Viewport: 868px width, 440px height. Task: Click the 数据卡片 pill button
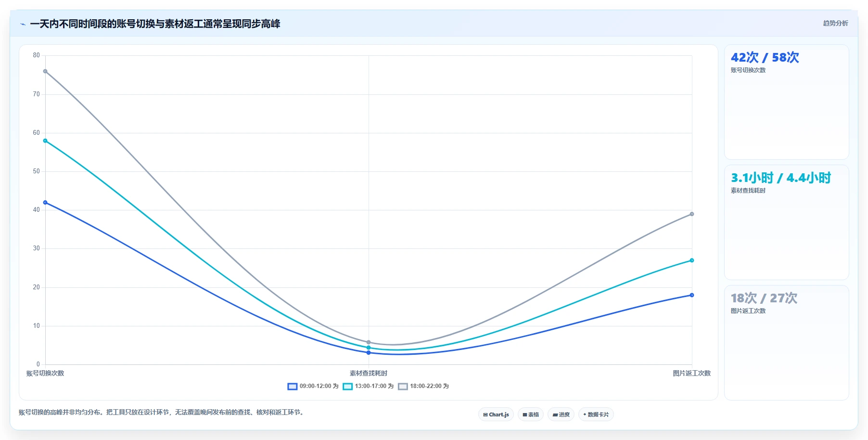coord(596,414)
